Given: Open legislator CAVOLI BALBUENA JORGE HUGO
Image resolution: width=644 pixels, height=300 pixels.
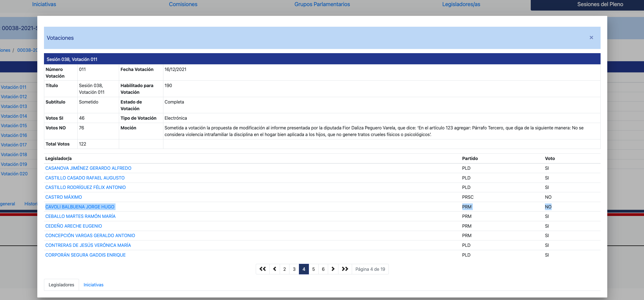Looking at the screenshot, I should pyautogui.click(x=80, y=207).
